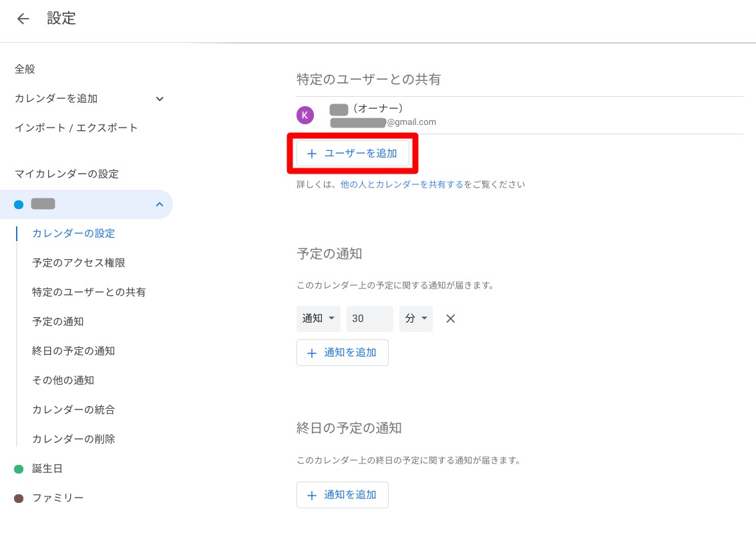
Task: Click 通知を追加 under 終日の予定の通知
Action: click(343, 495)
